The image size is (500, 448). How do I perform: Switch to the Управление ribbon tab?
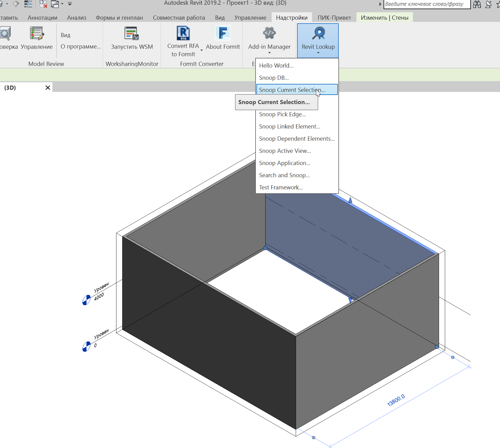(x=250, y=18)
